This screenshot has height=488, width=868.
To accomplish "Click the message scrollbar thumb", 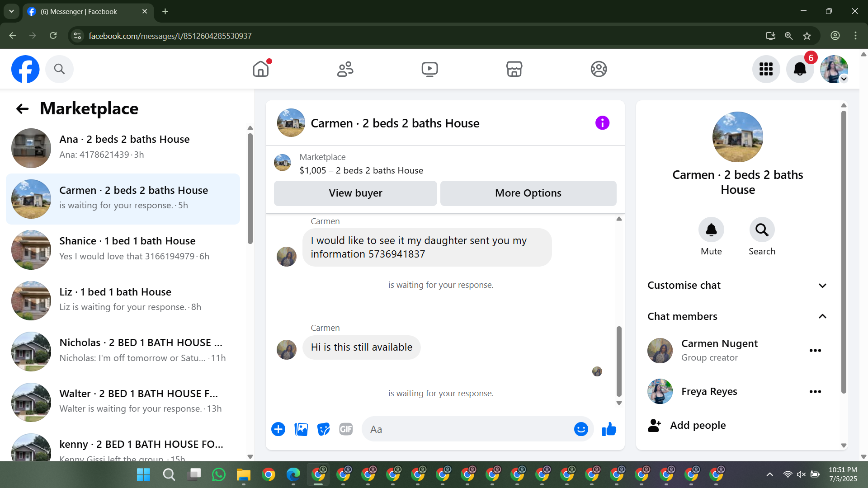I will tap(619, 361).
